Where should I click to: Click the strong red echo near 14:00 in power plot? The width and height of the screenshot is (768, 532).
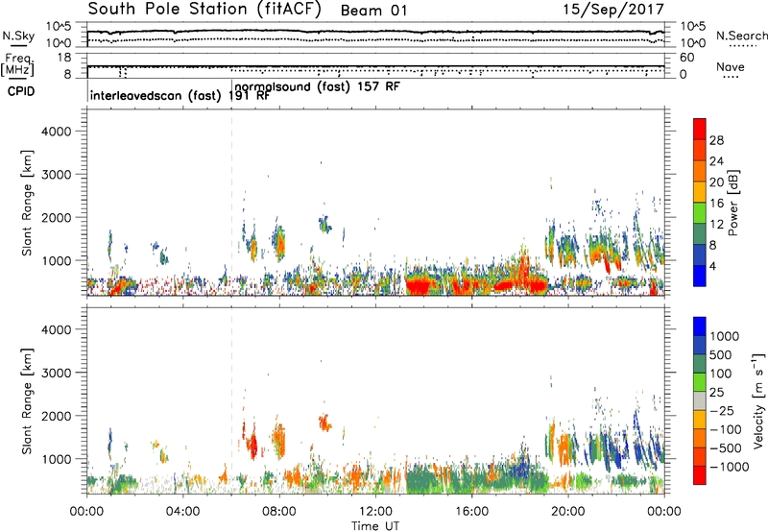click(x=420, y=285)
